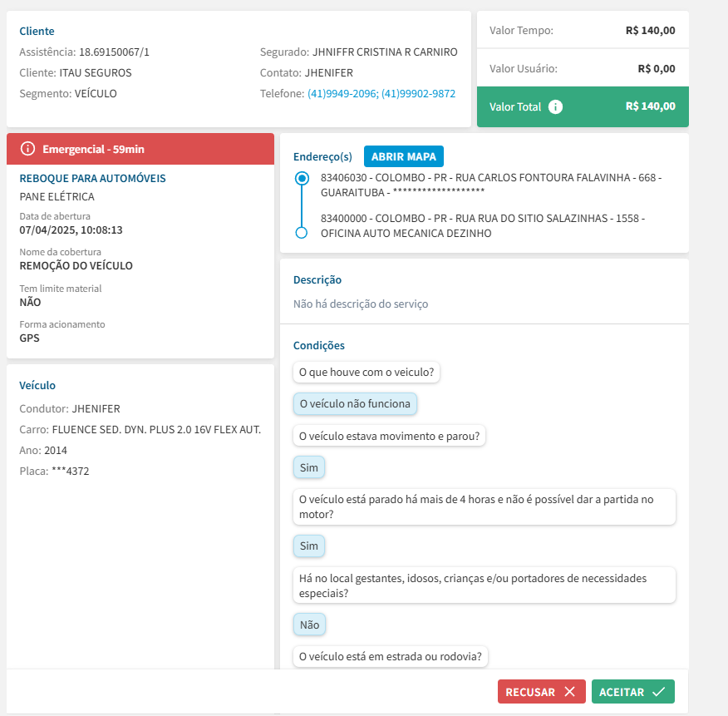Click the red Emergencial - 59min banner
This screenshot has width=728, height=716.
140,149
